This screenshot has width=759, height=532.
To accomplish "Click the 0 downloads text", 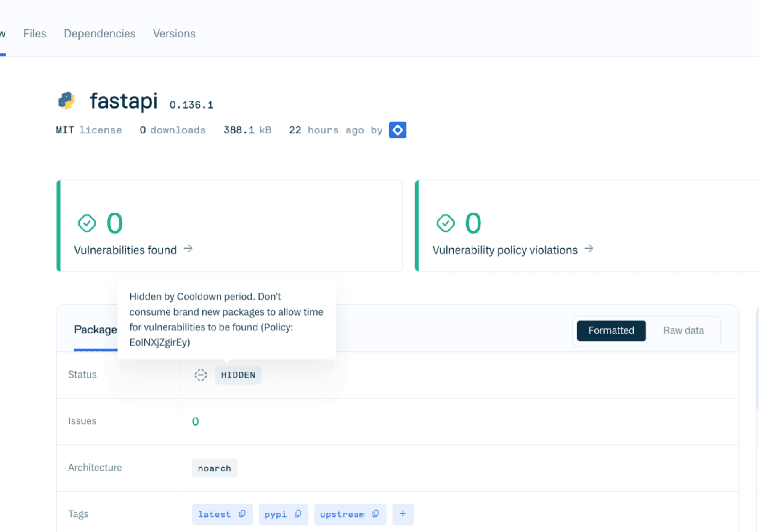I will coord(172,130).
